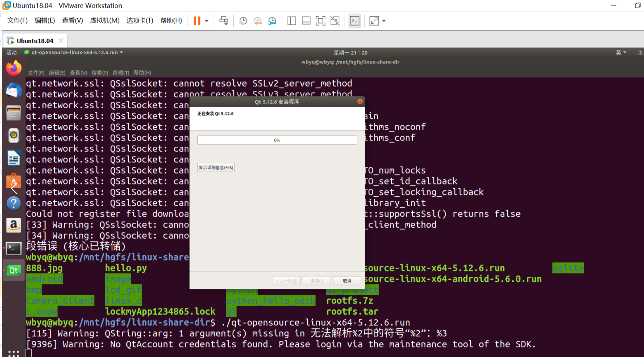
Task: Click the revert to snapshot icon
Action: (258, 21)
